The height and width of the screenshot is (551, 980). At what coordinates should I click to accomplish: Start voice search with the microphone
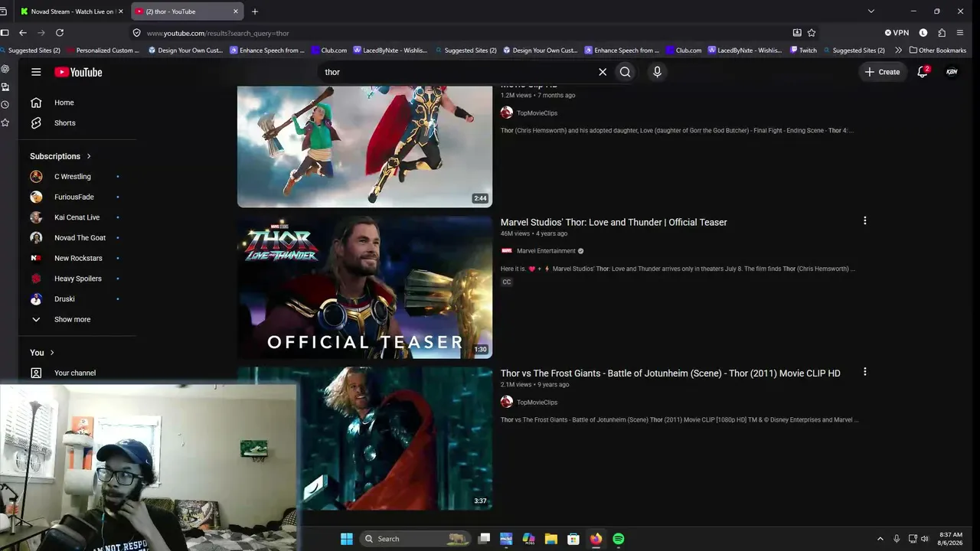coord(657,72)
